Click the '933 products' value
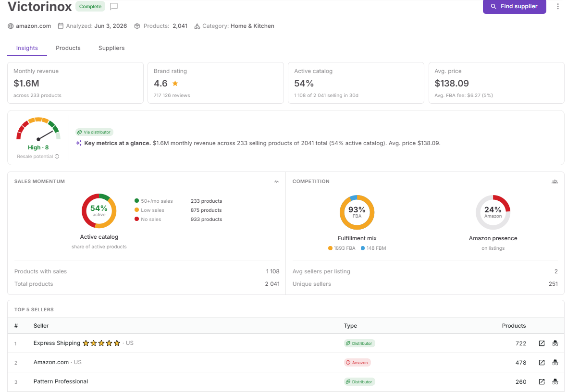Viewport: 567px width, 392px height. (x=206, y=219)
